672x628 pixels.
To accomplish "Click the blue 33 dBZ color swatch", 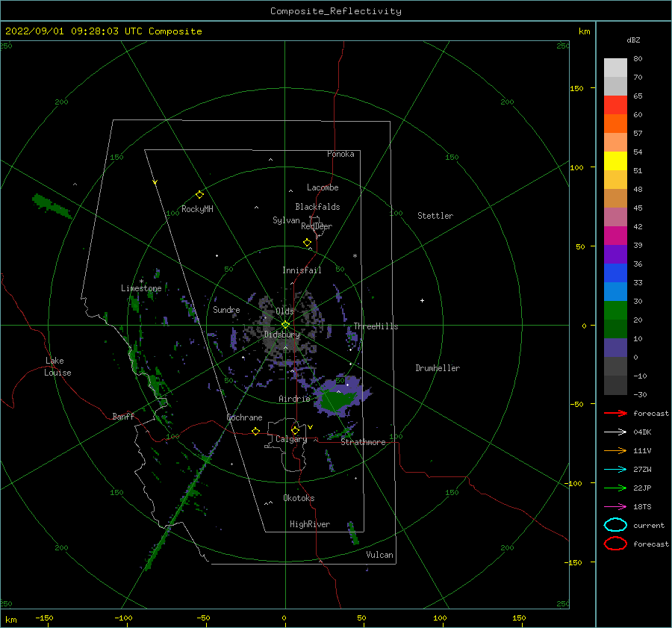I will [x=615, y=273].
